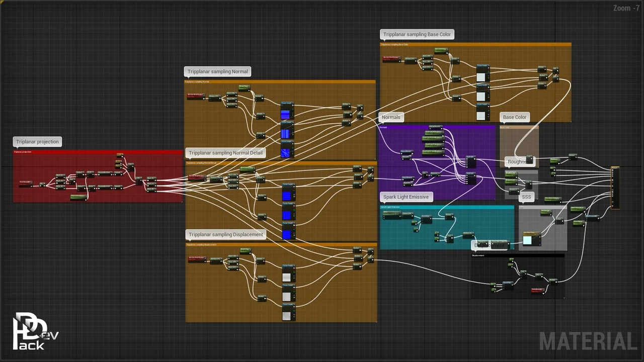
Task: Click the Base Color comment bubble
Action: click(514, 117)
